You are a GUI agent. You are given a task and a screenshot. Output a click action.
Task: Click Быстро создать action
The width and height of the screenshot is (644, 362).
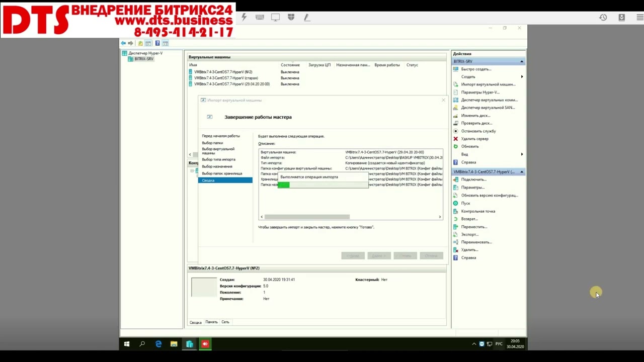[476, 69]
